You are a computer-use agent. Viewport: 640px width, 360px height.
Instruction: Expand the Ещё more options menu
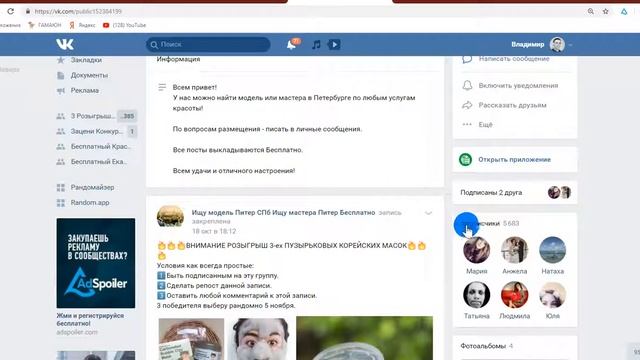pyautogui.click(x=485, y=124)
